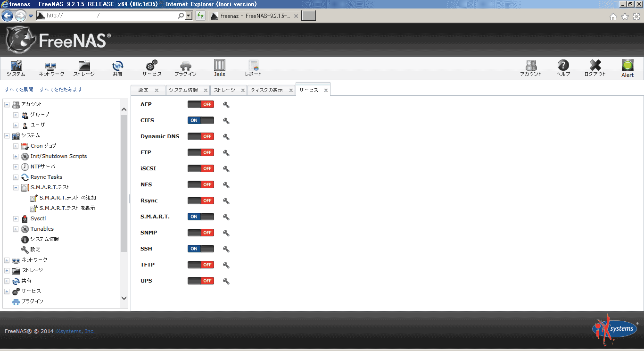644x351 pixels.
Task: Open Internet Explorer tools gear
Action: 636,17
